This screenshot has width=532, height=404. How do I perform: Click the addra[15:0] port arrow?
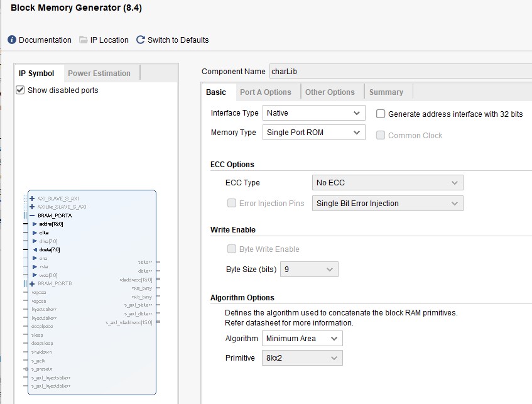[x=35, y=224]
